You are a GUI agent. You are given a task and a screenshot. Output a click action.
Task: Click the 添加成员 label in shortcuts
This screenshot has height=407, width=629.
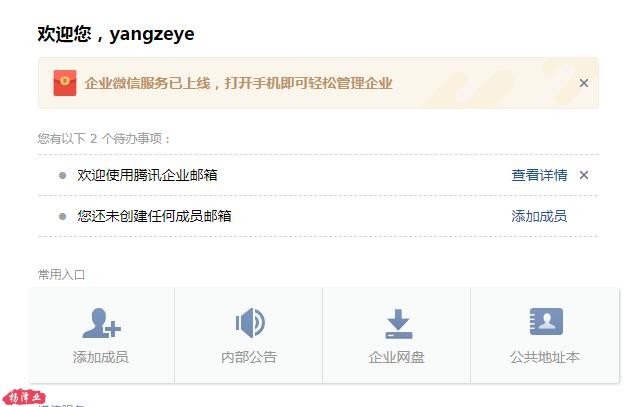tap(101, 357)
